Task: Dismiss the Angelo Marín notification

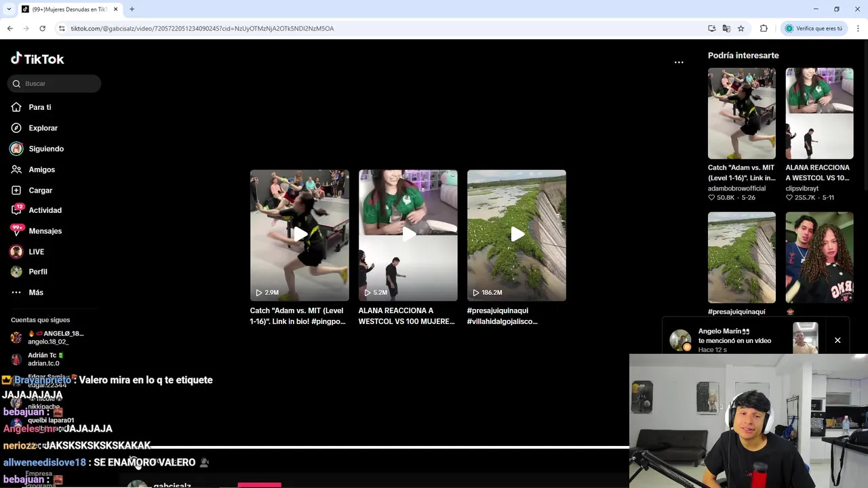Action: pos(837,340)
